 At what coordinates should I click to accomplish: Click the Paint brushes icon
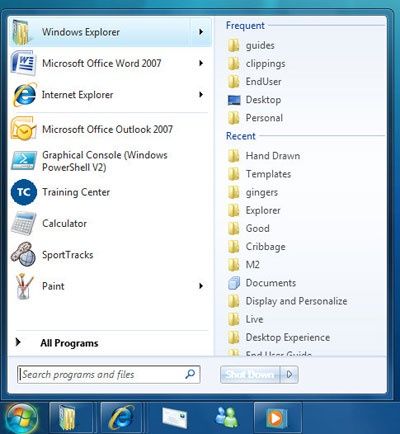[x=24, y=286]
